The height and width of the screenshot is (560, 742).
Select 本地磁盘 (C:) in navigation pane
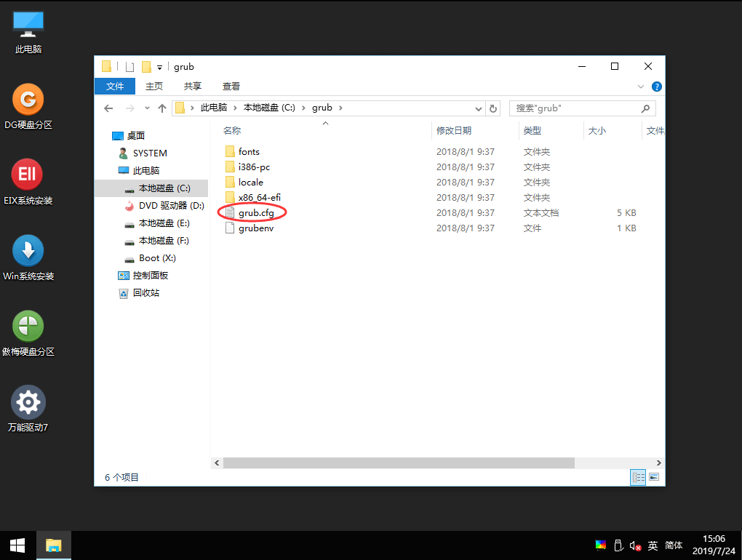(x=151, y=188)
